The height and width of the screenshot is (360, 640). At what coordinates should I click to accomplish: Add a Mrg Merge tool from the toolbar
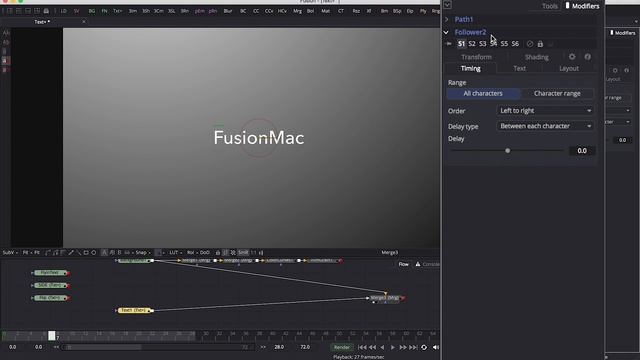(297, 11)
